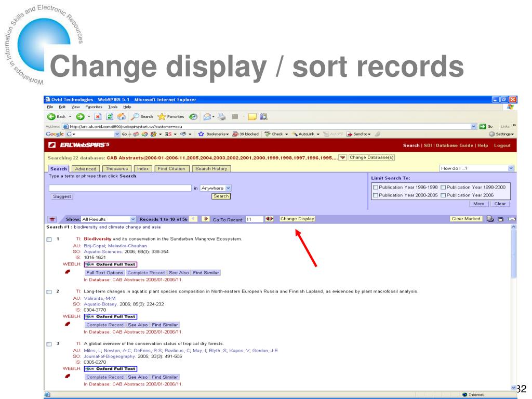Viewport: 532px width, 399px height.
Task: Open Database Guide link in header
Action: coord(454,145)
